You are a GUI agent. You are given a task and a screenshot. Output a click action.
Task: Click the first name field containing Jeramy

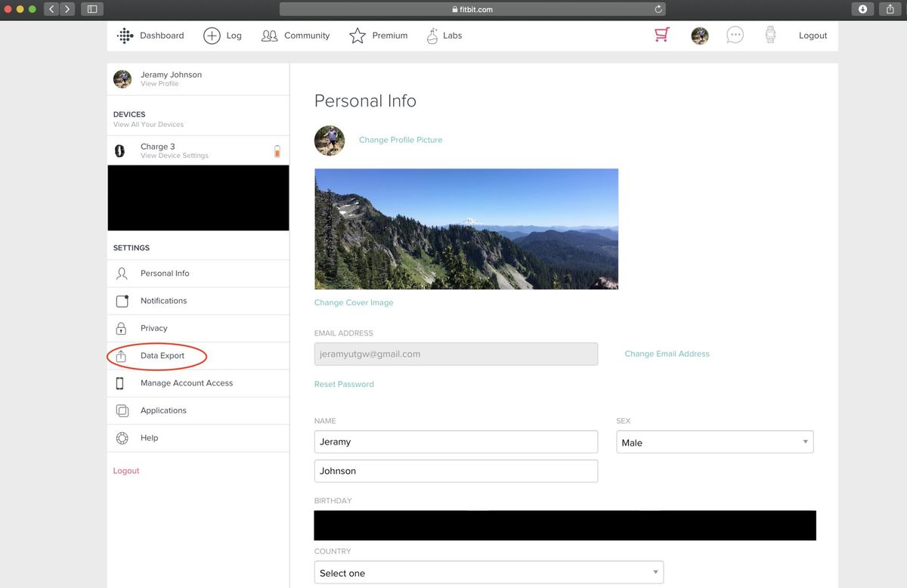click(456, 441)
